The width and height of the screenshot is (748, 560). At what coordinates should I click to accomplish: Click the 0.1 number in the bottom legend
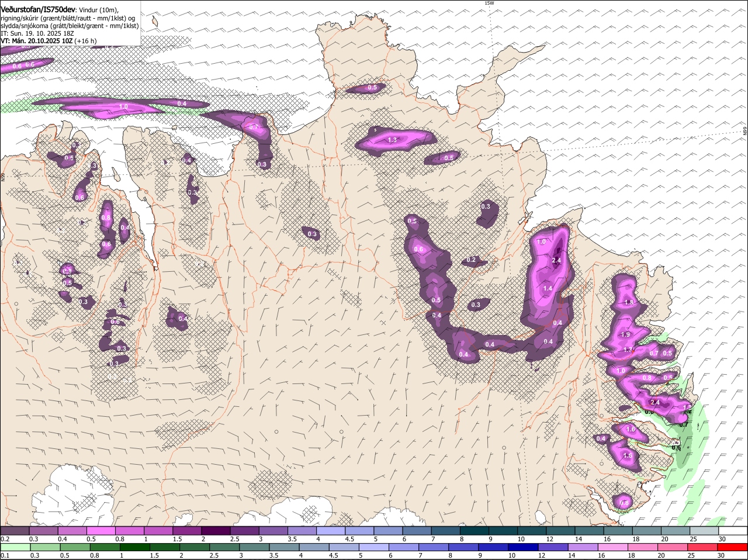click(x=5, y=555)
